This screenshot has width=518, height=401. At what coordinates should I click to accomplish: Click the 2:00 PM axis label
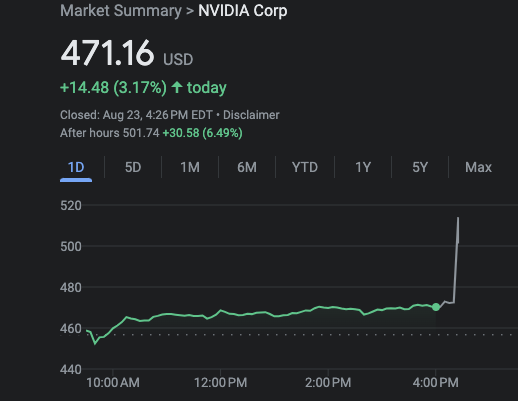pos(328,383)
